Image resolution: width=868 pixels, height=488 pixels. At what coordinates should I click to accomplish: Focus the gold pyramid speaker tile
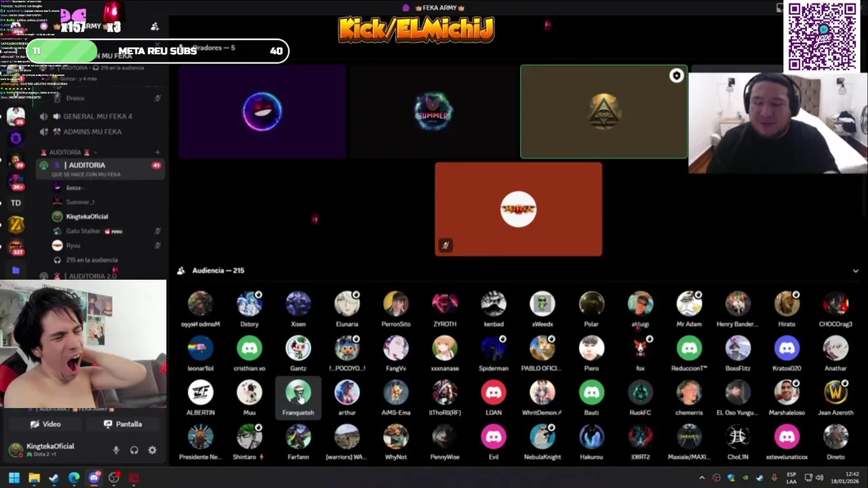(604, 112)
